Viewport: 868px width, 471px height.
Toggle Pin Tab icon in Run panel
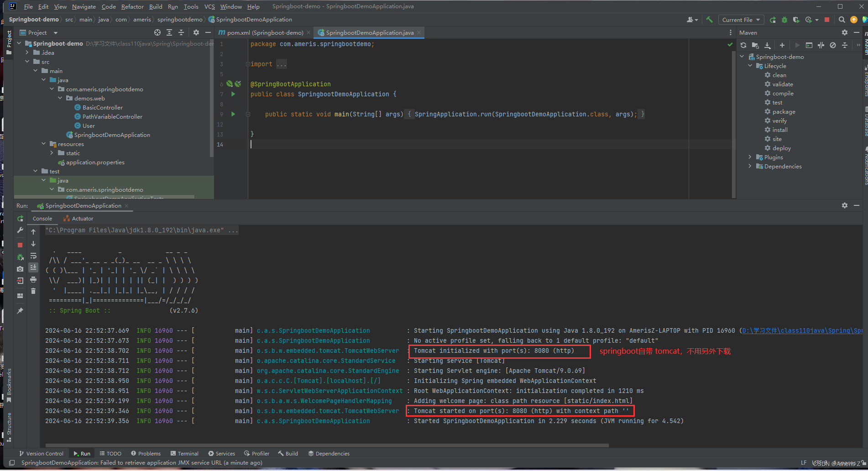(20, 311)
